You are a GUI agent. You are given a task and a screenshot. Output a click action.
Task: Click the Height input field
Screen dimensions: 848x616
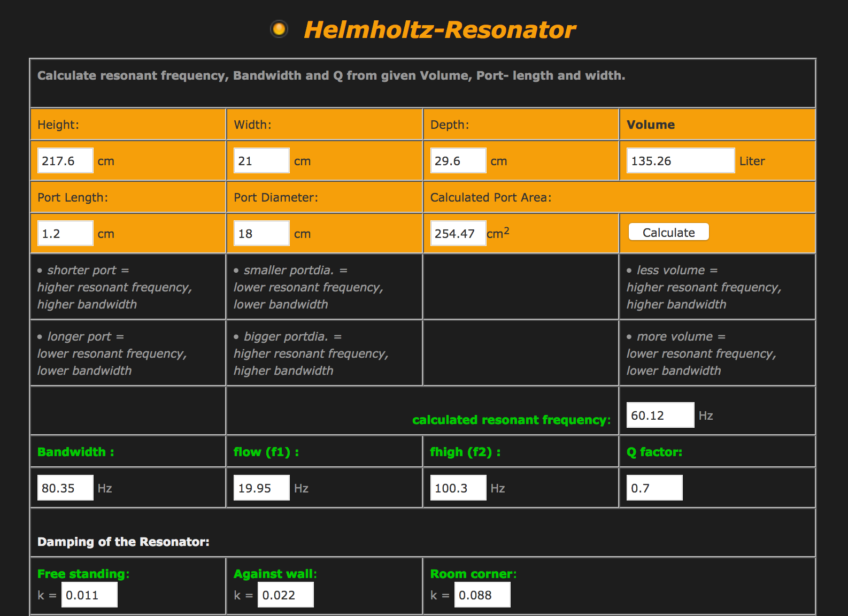coord(65,160)
